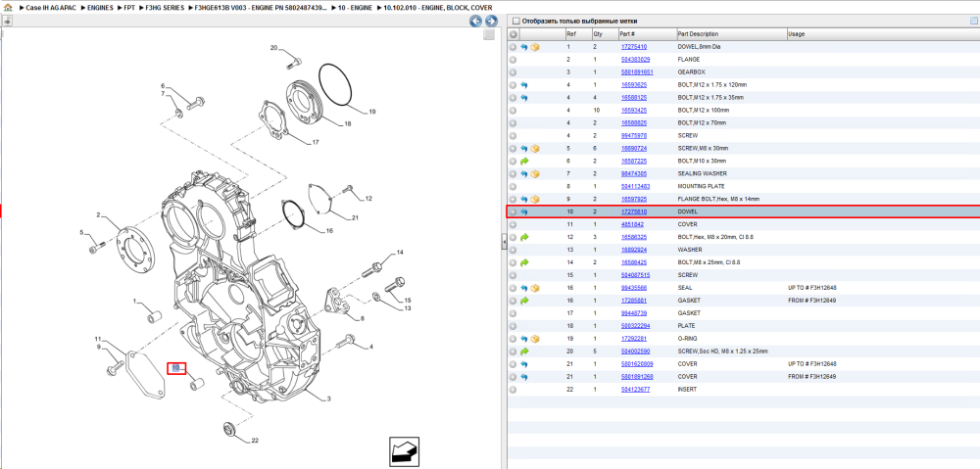The height and width of the screenshot is (469, 980).
Task: Open breadcrumb '10 - ENGINE'
Action: tap(355, 8)
